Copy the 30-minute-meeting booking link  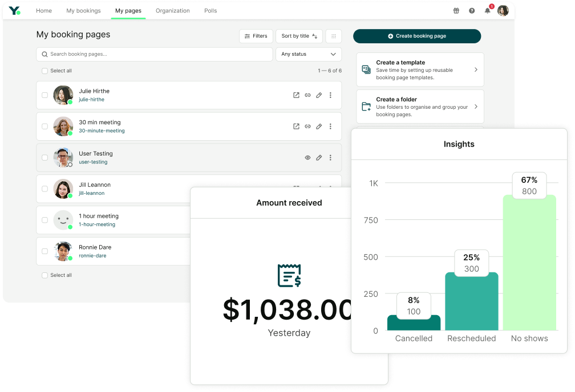click(307, 126)
